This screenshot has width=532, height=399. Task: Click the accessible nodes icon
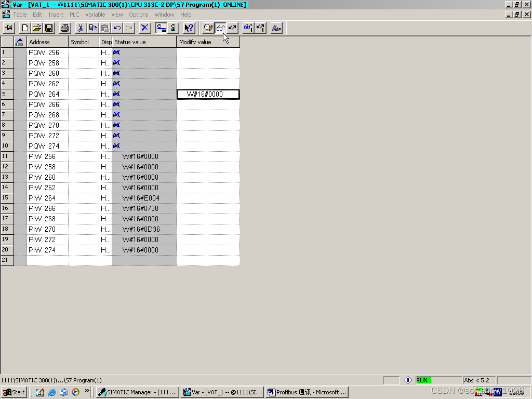coord(173,28)
